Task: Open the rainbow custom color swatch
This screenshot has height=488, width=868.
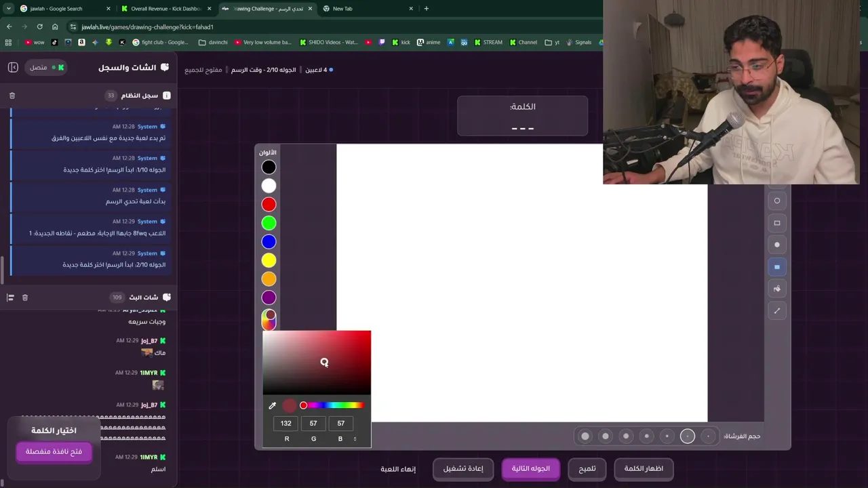Action: [x=269, y=319]
